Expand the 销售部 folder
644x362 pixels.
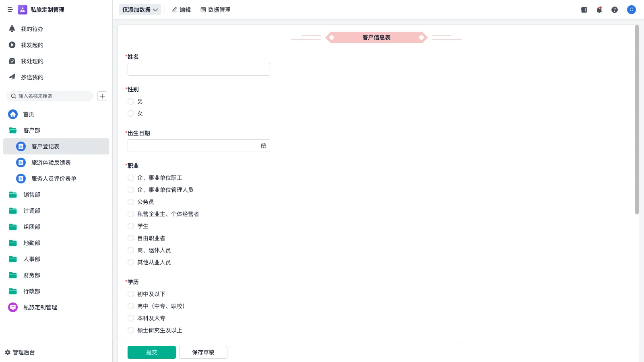[32, 195]
